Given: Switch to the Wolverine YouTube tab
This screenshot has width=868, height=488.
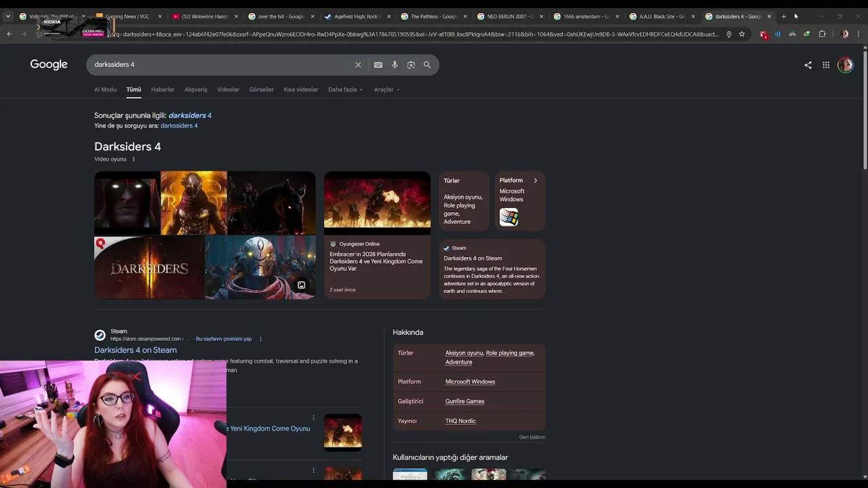Looking at the screenshot, I should tap(205, 16).
